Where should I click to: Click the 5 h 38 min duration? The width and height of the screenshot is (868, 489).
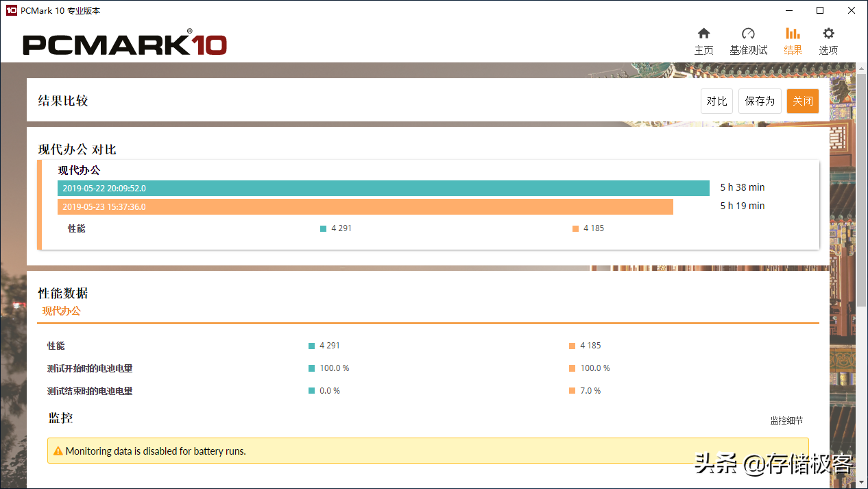point(742,187)
